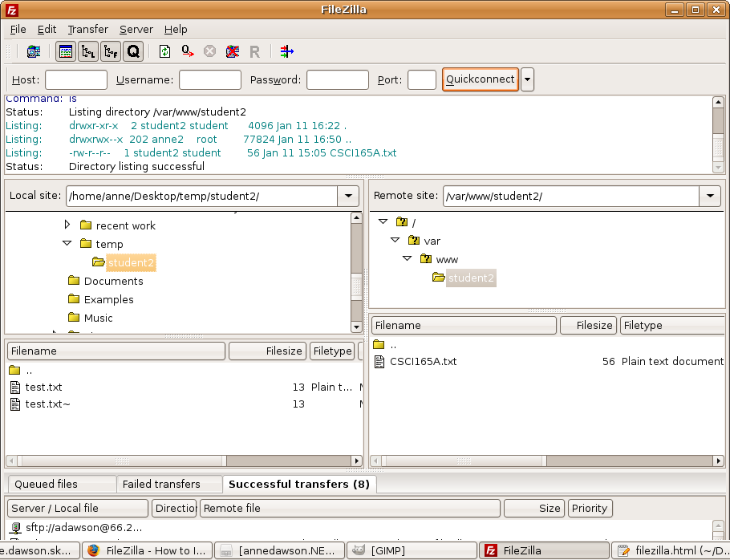Sort remote files by Filetype header
The height and width of the screenshot is (560, 730).
pyautogui.click(x=672, y=326)
